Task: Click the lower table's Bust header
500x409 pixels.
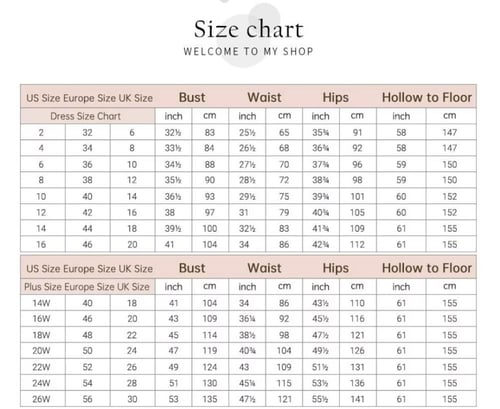Action: (192, 268)
